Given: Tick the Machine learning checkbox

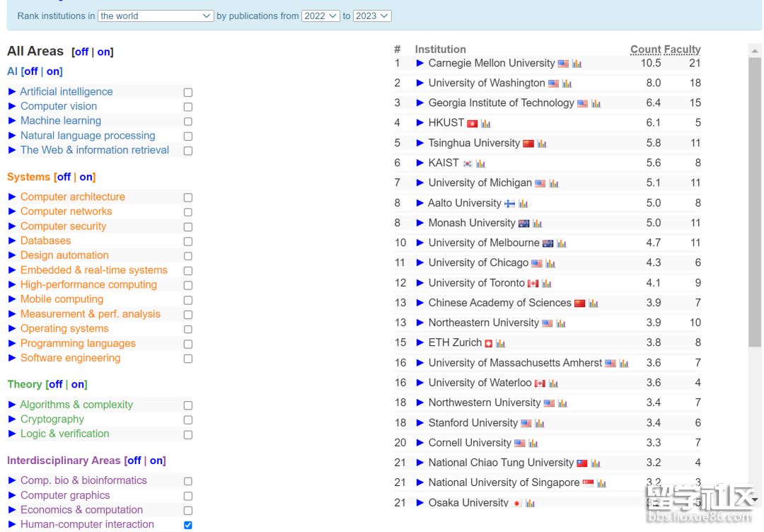Looking at the screenshot, I should pos(188,122).
